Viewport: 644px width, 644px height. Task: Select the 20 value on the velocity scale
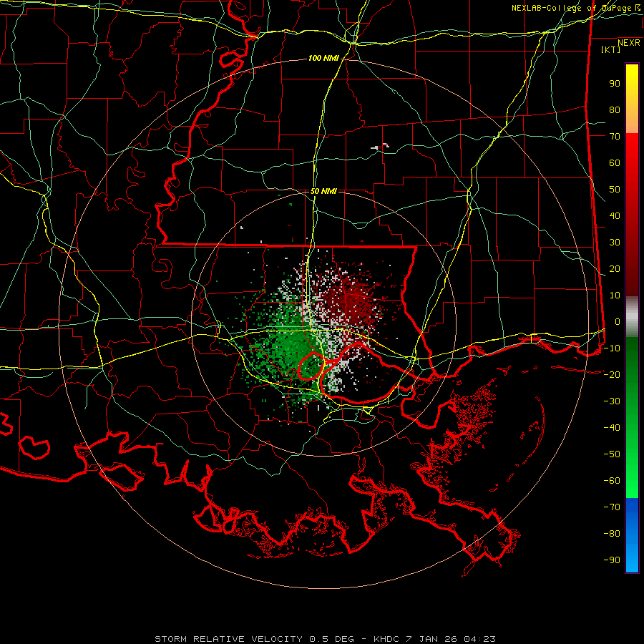click(x=615, y=269)
